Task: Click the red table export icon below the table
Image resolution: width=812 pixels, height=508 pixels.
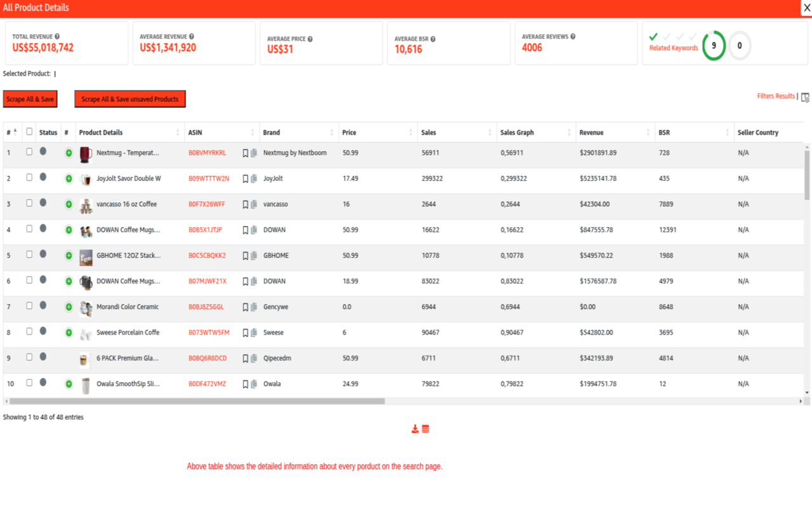Action: pyautogui.click(x=426, y=429)
